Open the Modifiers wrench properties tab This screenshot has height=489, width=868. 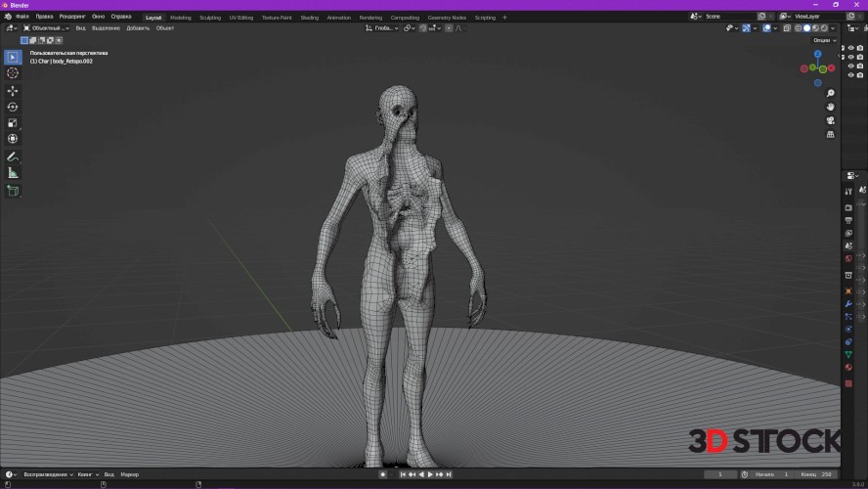point(848,304)
